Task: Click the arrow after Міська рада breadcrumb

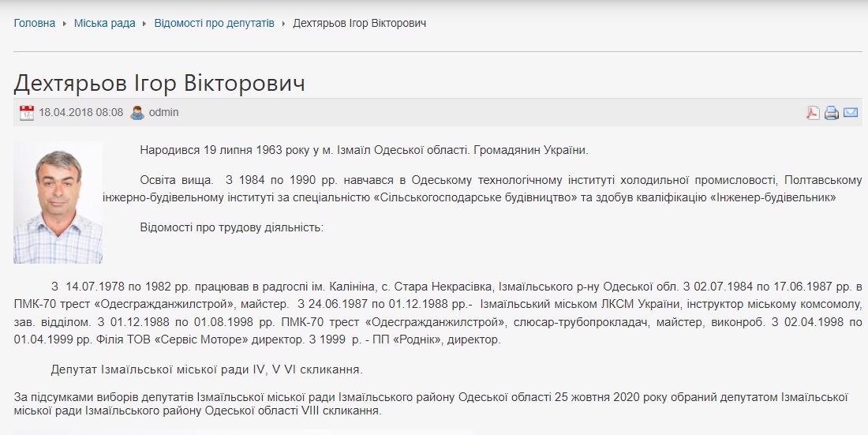Action: [145, 24]
